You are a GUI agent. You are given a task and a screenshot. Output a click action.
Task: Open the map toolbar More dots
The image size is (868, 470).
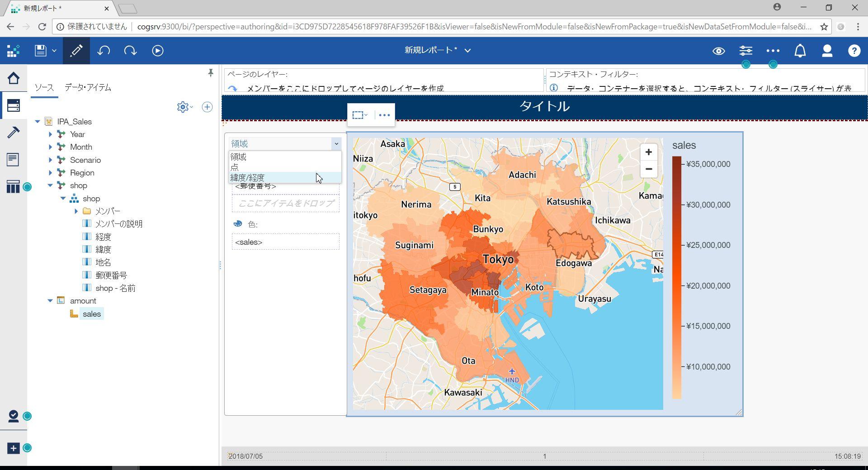[x=384, y=115]
